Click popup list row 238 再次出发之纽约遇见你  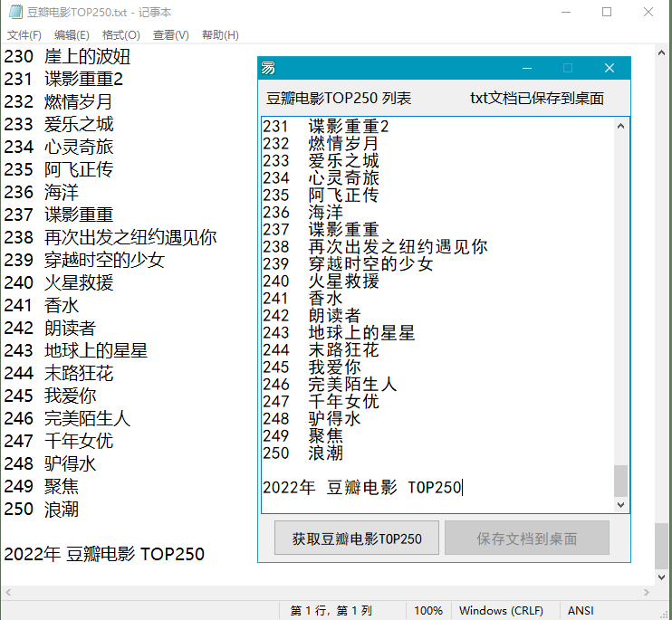pos(375,247)
